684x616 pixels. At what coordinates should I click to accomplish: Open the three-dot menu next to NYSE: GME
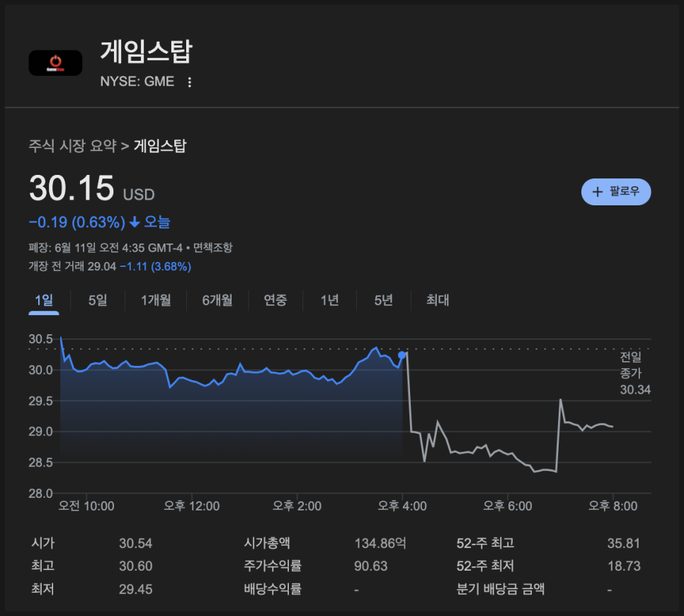point(189,82)
